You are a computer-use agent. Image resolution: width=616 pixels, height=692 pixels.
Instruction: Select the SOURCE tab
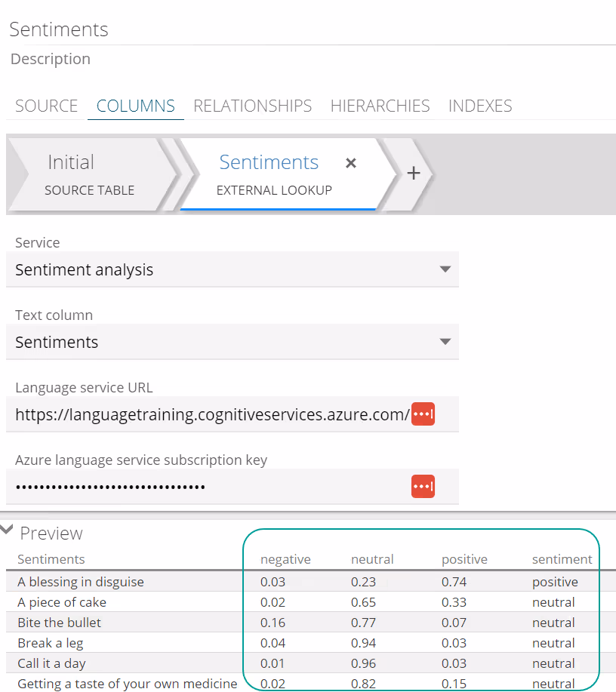(46, 106)
